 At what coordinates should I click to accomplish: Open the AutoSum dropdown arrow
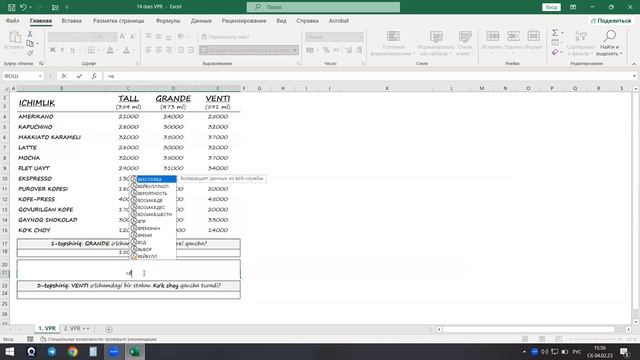click(x=562, y=33)
